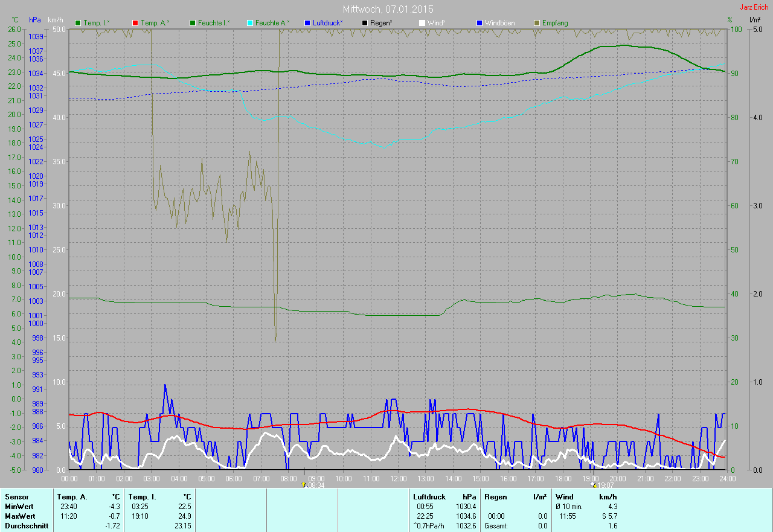Select the Regen column header in table
The height and width of the screenshot is (532, 773).
(x=496, y=497)
